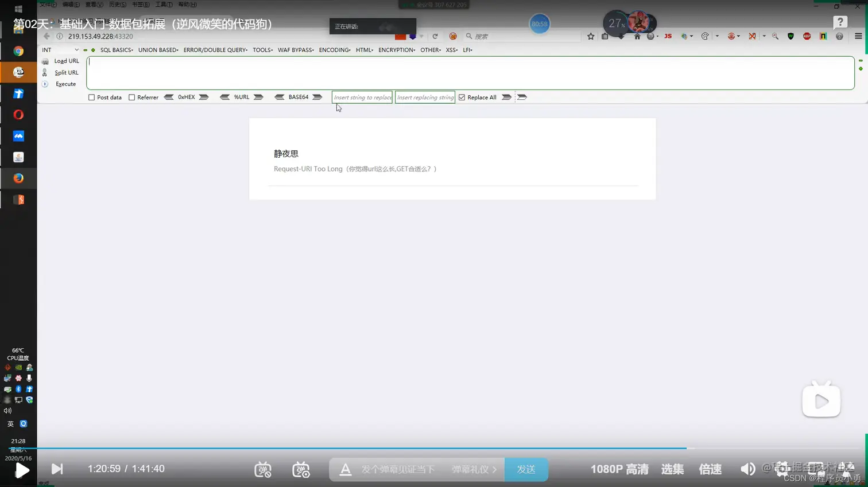Uncheck the Replace All checkbox
The width and height of the screenshot is (868, 487).
[462, 98]
